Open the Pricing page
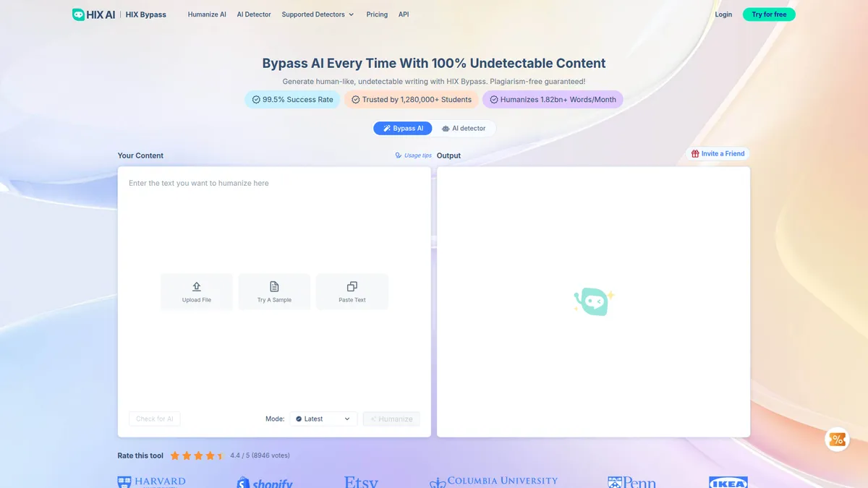The width and height of the screenshot is (868, 488). tap(377, 14)
